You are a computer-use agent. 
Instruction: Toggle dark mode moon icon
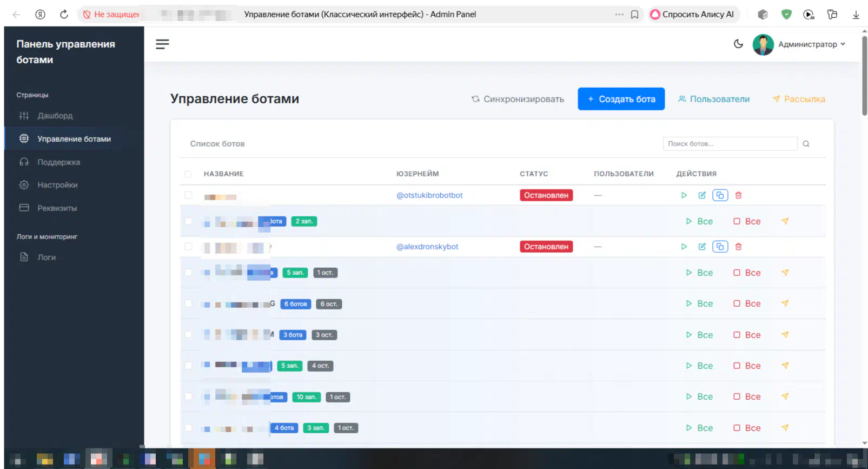738,44
